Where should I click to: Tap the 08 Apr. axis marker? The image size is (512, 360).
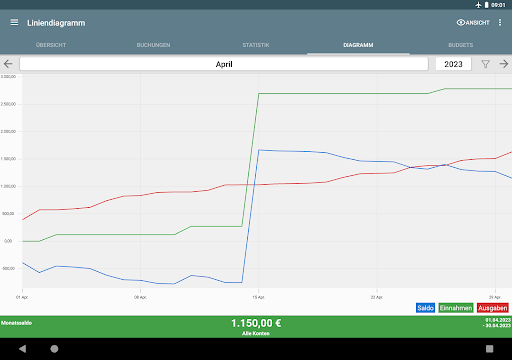click(x=140, y=297)
